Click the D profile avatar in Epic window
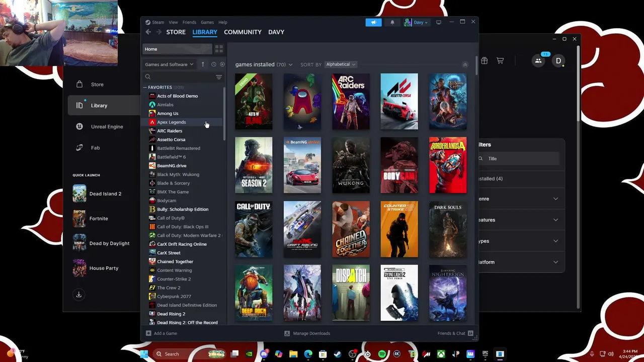The height and width of the screenshot is (362, 644). [558, 61]
